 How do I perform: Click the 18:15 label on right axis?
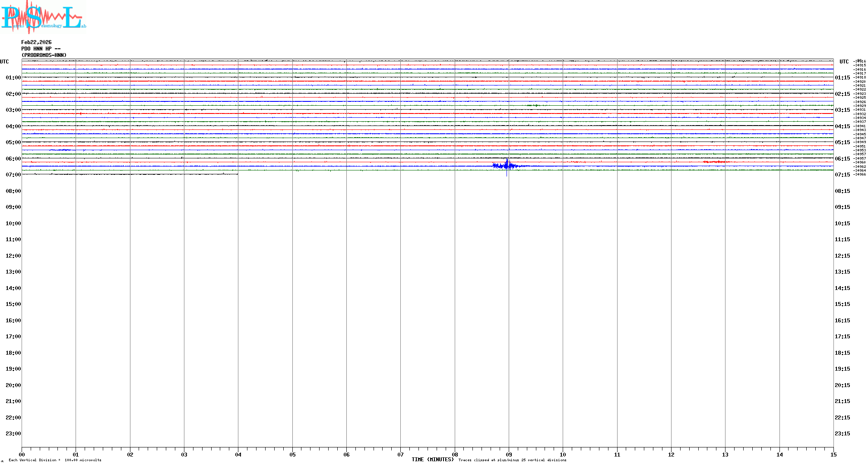[x=842, y=353]
